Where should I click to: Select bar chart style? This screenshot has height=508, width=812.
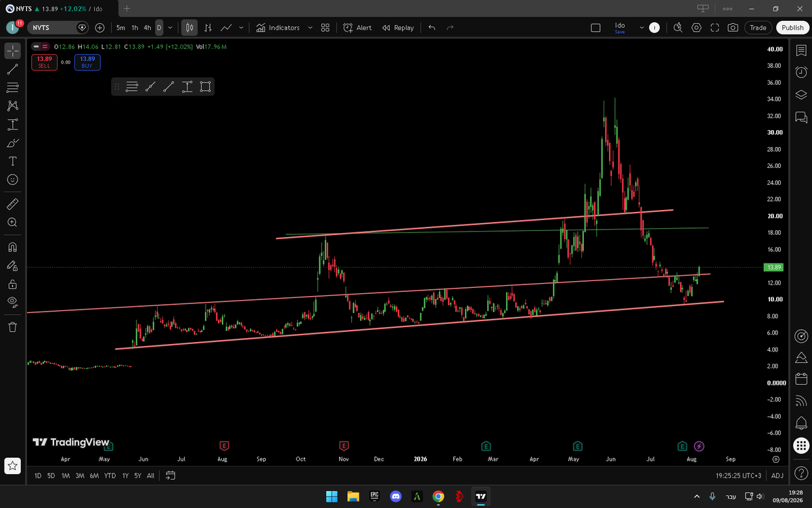pyautogui.click(x=208, y=28)
